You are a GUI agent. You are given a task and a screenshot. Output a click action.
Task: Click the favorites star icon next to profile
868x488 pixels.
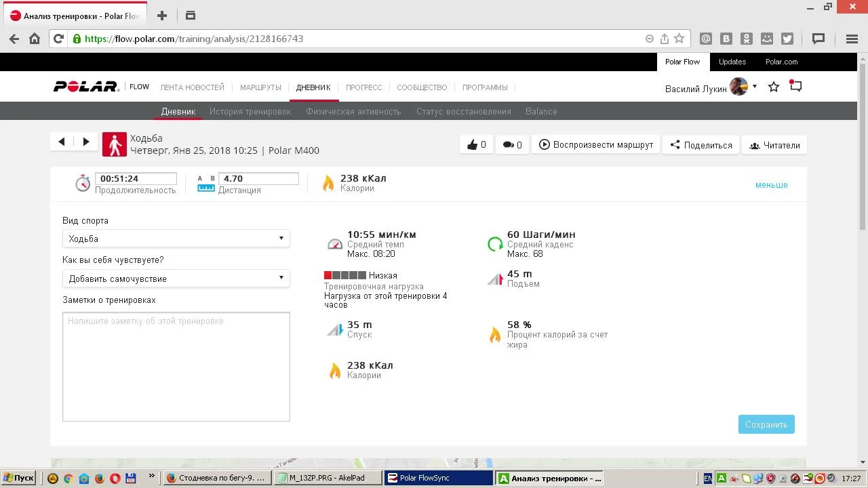point(774,87)
